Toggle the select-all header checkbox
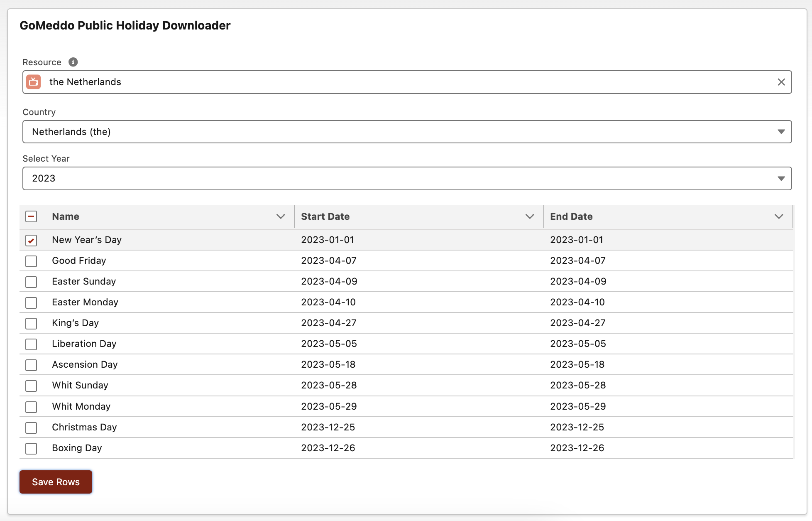This screenshot has width=812, height=521. coord(31,216)
